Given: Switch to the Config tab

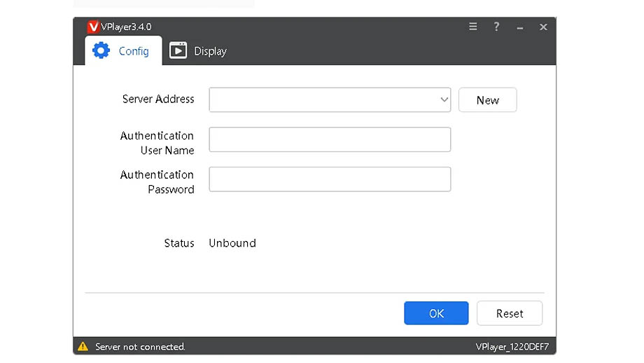Looking at the screenshot, I should pyautogui.click(x=123, y=50).
